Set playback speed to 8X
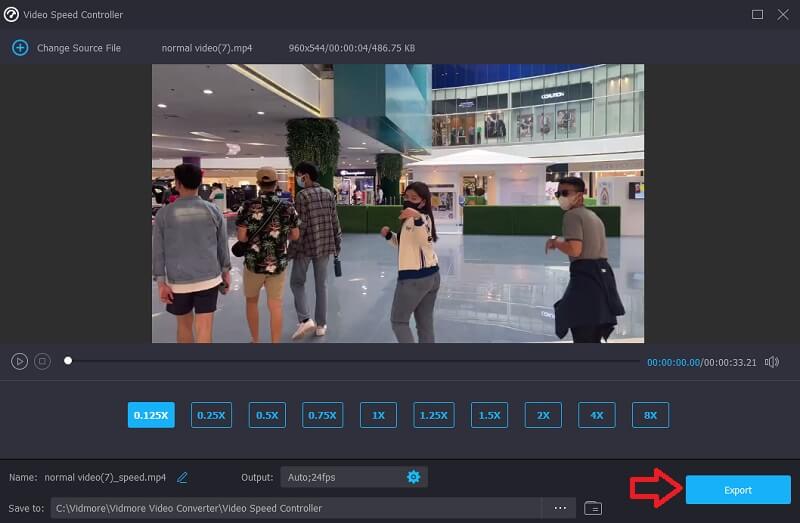This screenshot has width=800, height=523. [x=650, y=415]
